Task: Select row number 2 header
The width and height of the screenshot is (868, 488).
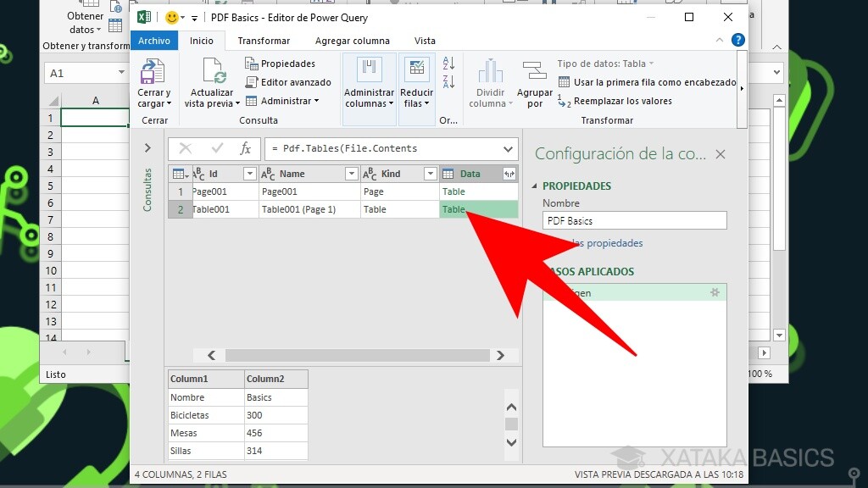Action: tap(180, 209)
